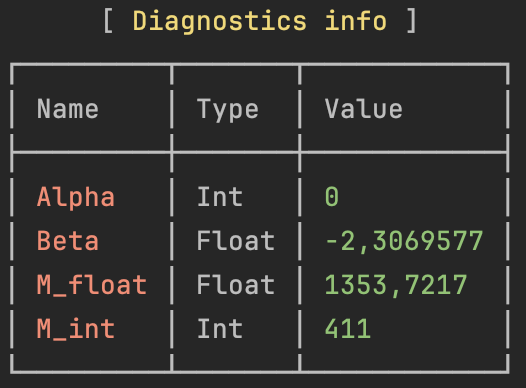Click the Beta name cell
Screen dimensions: 526x388
(68, 241)
